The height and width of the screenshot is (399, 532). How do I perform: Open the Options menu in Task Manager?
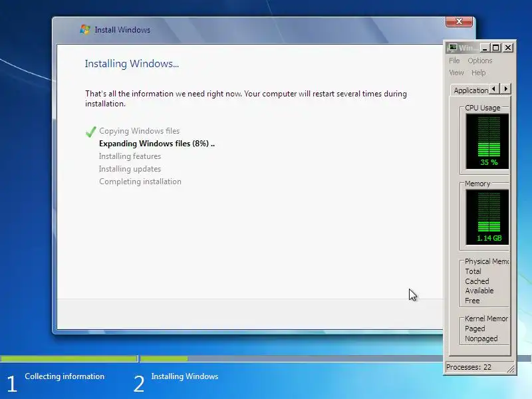tap(479, 61)
